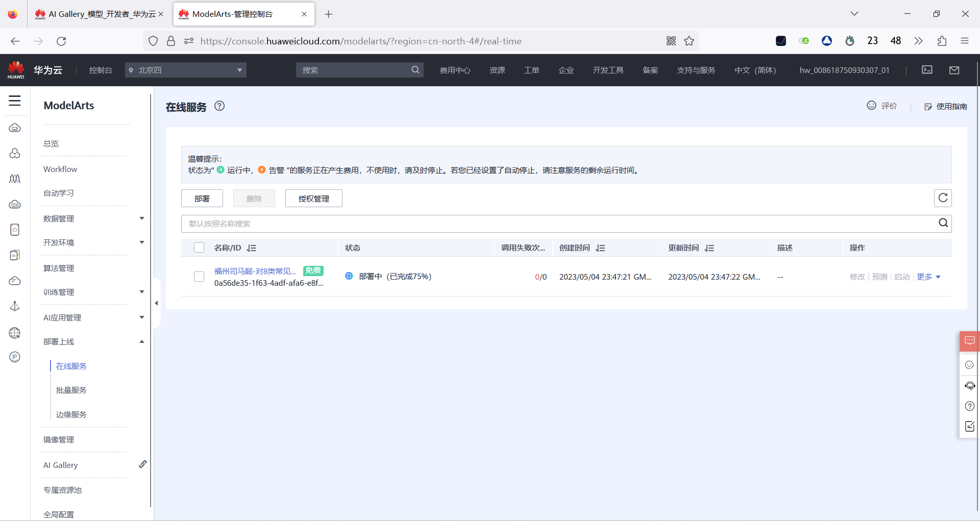Open the 更多 dropdown in operations column
Viewport: 980px width, 521px height.
coord(928,277)
